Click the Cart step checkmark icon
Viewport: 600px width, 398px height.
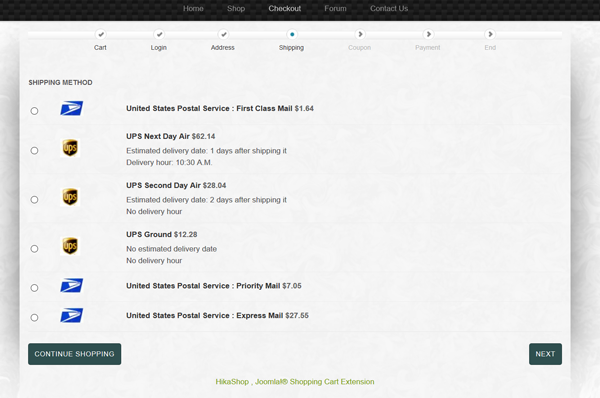click(101, 34)
